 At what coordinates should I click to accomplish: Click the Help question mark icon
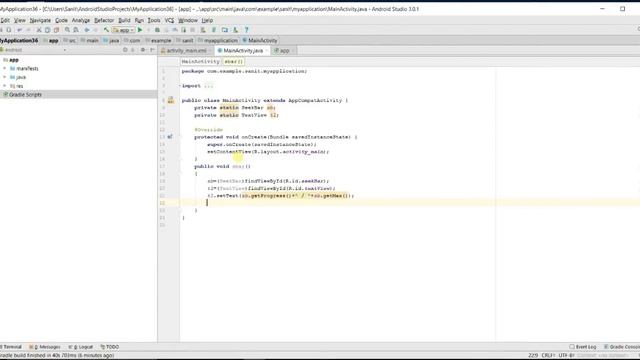point(246,30)
